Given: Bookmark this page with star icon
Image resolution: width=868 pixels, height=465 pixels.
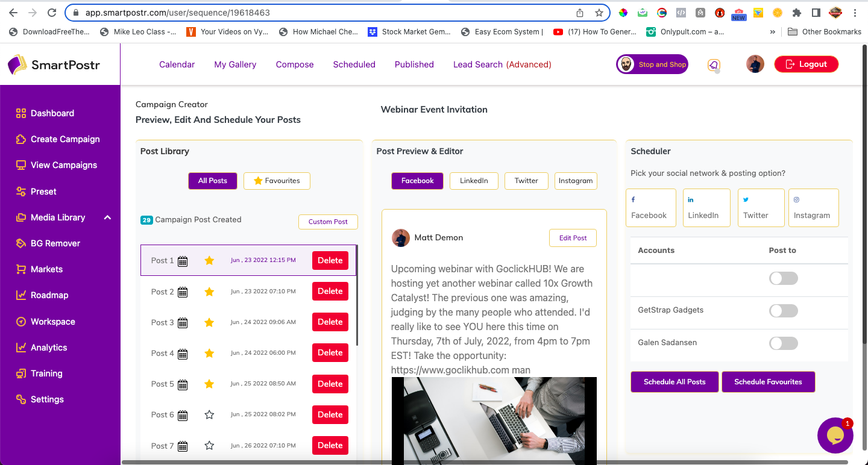Looking at the screenshot, I should coord(599,13).
